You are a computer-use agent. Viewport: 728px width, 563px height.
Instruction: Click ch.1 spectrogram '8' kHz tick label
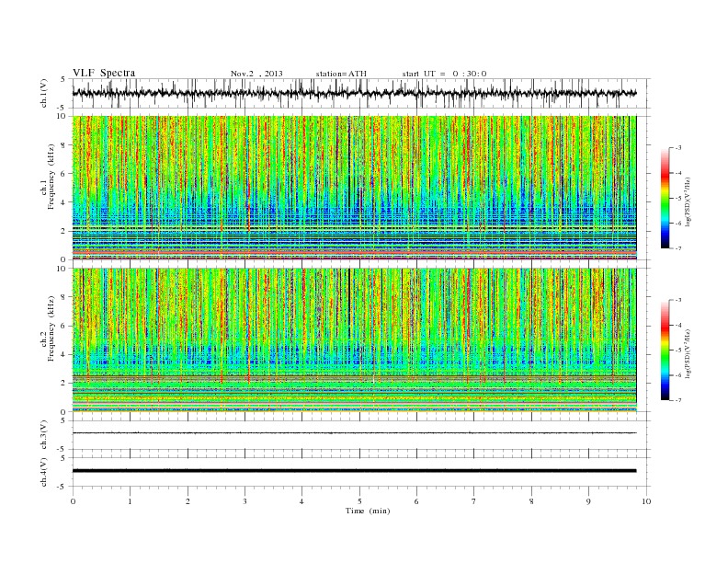tap(64, 145)
